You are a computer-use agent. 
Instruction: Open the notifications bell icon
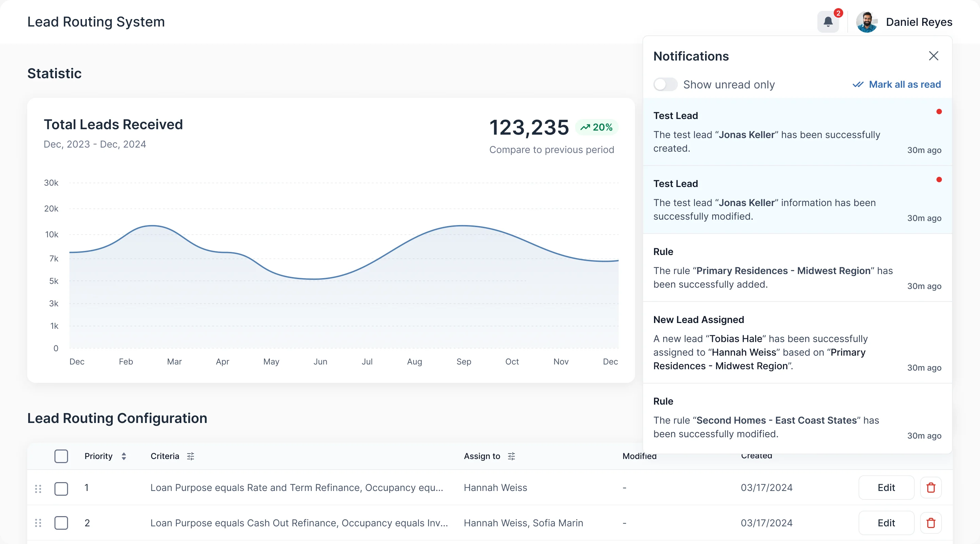click(x=828, y=22)
